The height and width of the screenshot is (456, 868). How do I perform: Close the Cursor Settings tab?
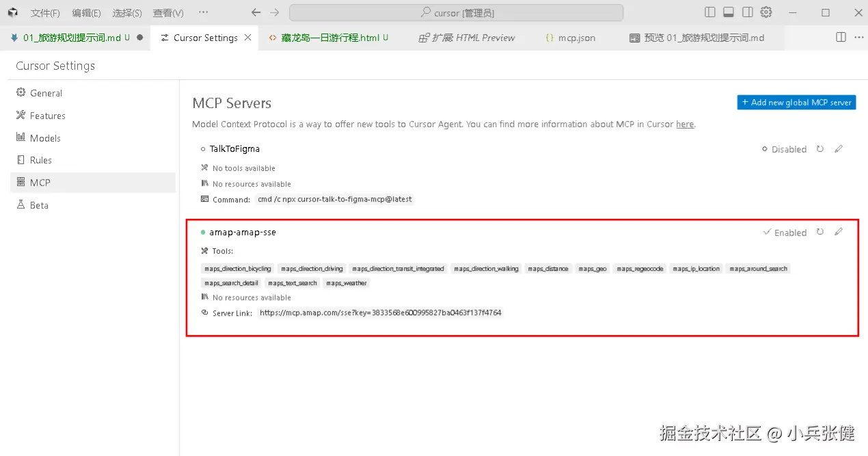point(248,38)
